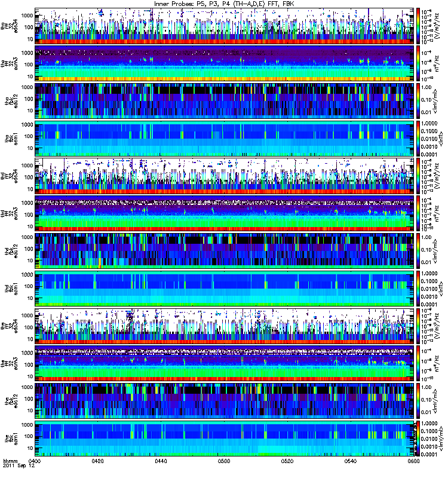Screen dimensions: 448x478
Task: Click the color bar beside tha fbk scm1 panel
Action: (x=418, y=139)
